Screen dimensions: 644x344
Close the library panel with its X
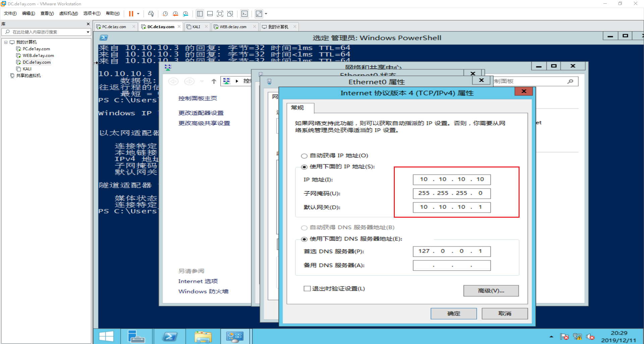(88, 24)
